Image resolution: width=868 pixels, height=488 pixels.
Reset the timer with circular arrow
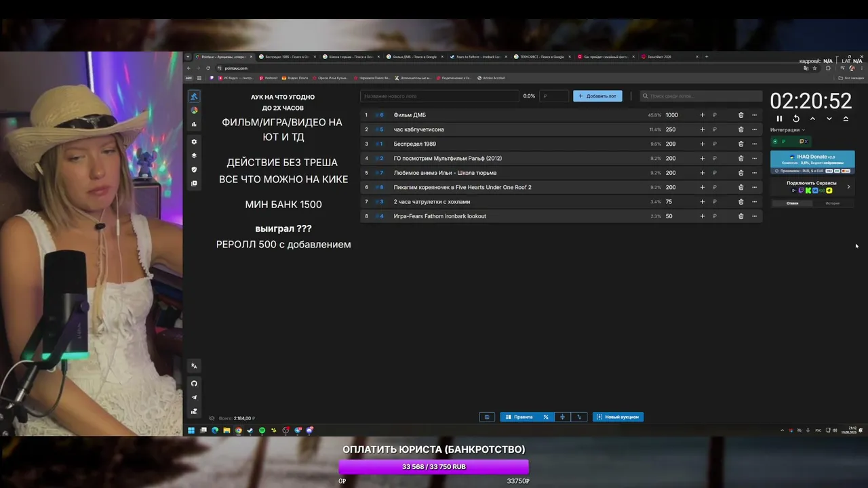(796, 119)
